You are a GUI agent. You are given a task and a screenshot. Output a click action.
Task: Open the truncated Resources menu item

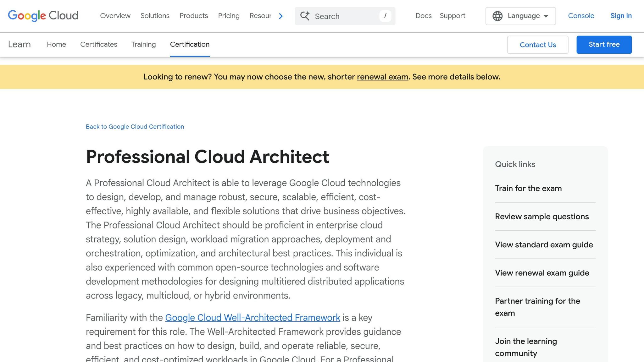coord(260,16)
